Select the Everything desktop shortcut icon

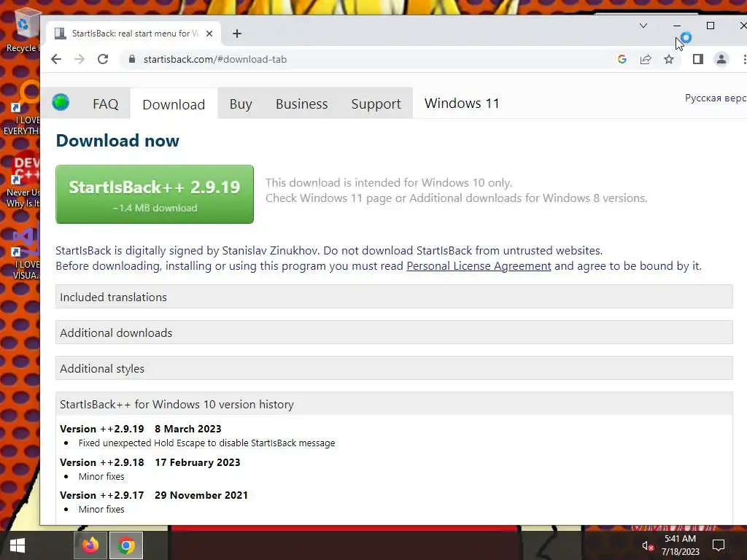click(23, 109)
